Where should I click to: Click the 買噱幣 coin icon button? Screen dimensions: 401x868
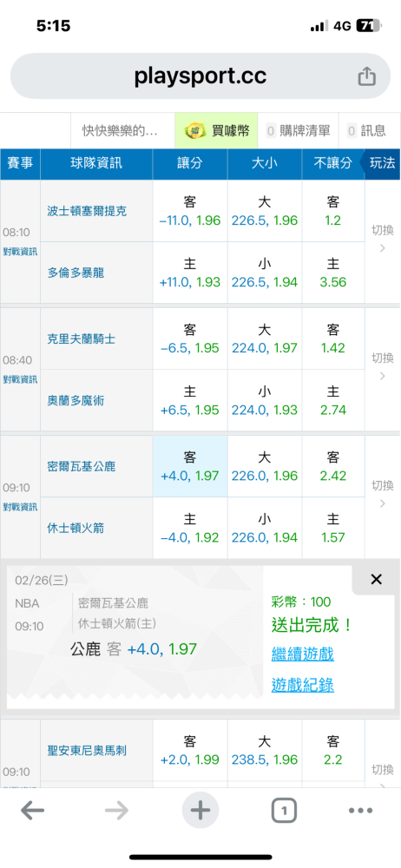[217, 131]
